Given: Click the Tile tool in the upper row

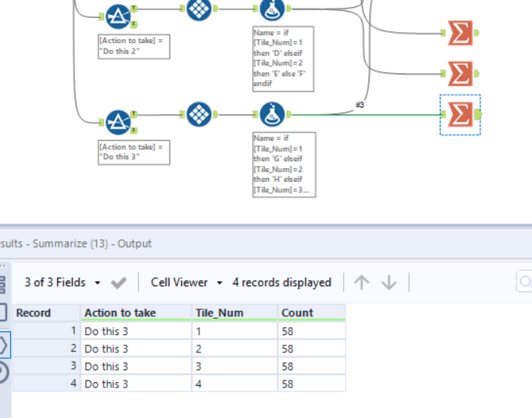Looking at the screenshot, I should point(200,9).
